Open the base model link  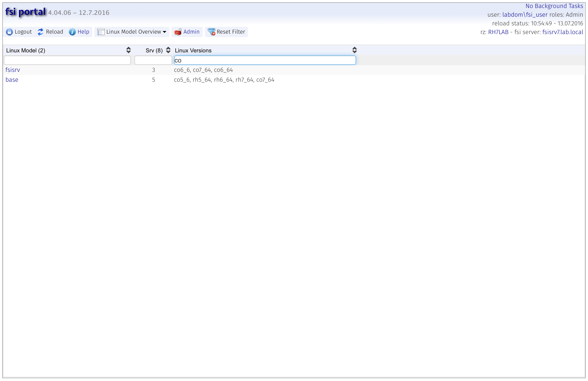12,80
